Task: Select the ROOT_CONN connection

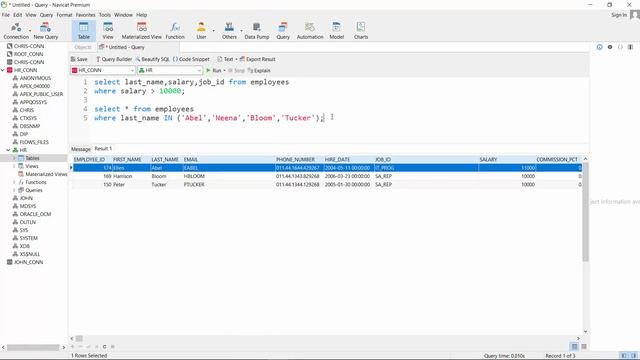Action: pos(28,54)
